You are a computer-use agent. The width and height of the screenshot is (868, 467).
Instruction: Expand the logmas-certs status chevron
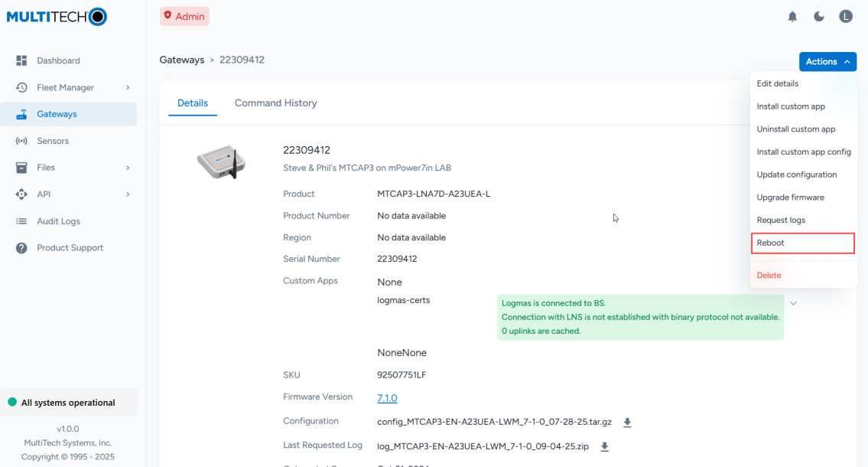793,304
